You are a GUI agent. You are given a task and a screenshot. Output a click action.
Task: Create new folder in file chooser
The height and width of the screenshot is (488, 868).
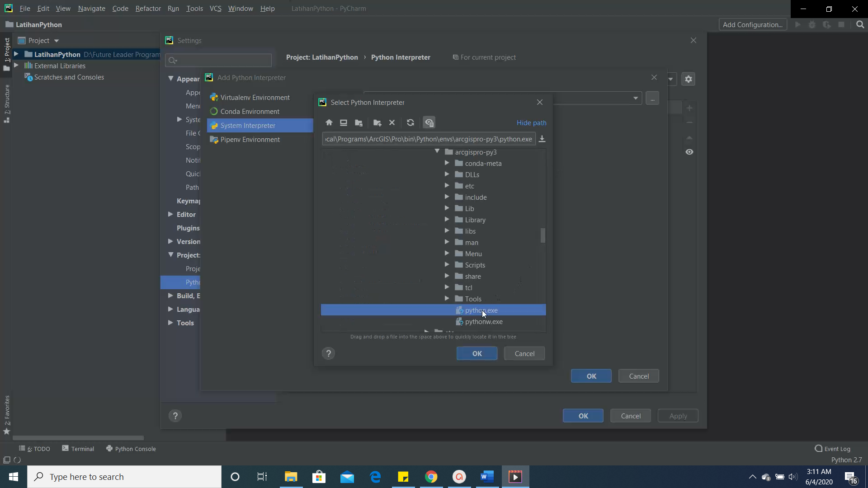(377, 122)
